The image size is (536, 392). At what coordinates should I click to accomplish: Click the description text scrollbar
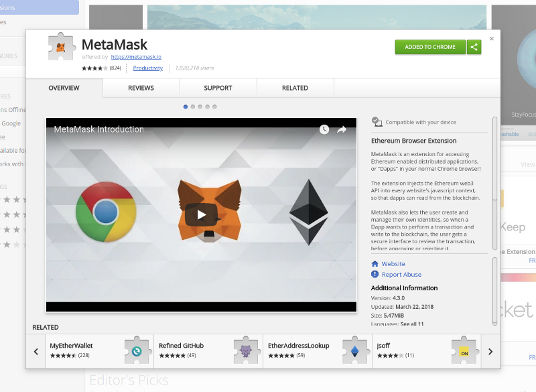point(494,184)
